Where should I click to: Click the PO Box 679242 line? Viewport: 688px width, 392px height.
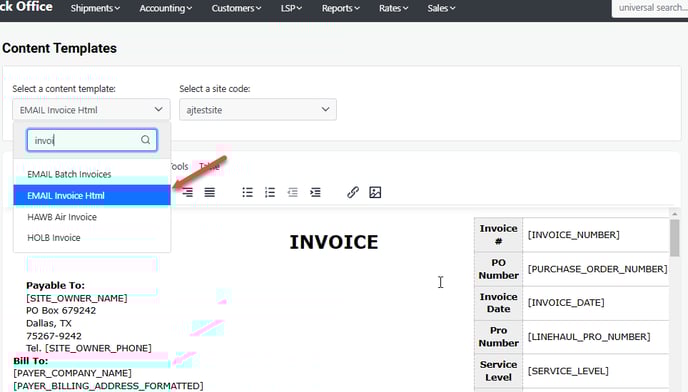click(61, 310)
